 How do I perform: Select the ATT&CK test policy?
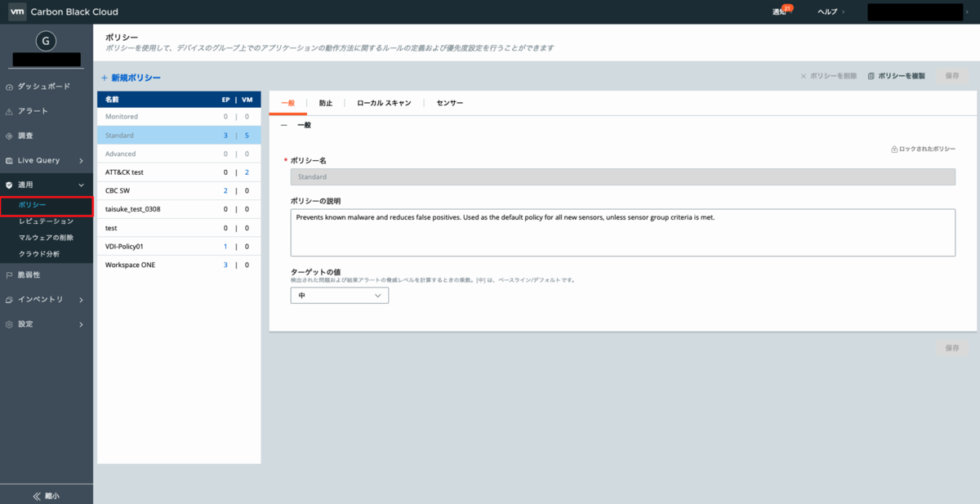(179, 172)
